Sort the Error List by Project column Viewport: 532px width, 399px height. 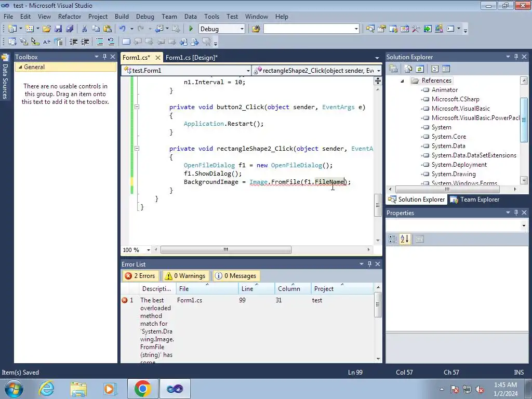coord(342,288)
